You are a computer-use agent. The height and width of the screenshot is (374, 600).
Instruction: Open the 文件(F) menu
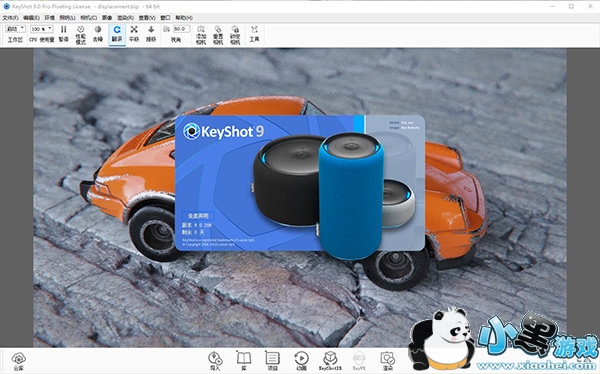pos(10,18)
